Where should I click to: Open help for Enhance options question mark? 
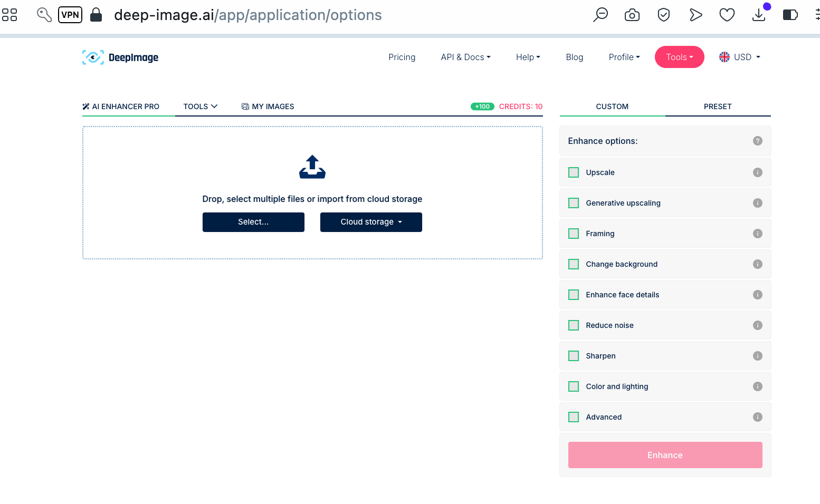(x=758, y=141)
